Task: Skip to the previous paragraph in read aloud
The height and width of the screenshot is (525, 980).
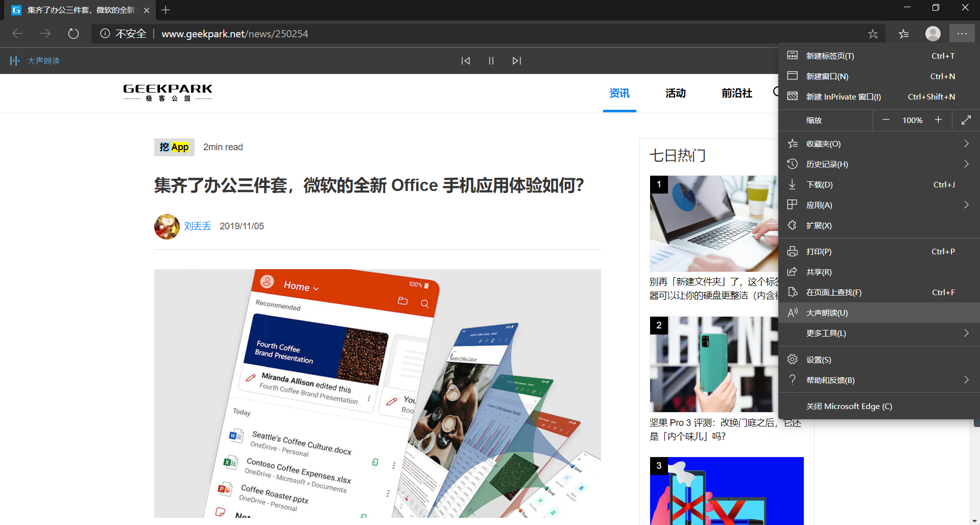Action: (466, 61)
